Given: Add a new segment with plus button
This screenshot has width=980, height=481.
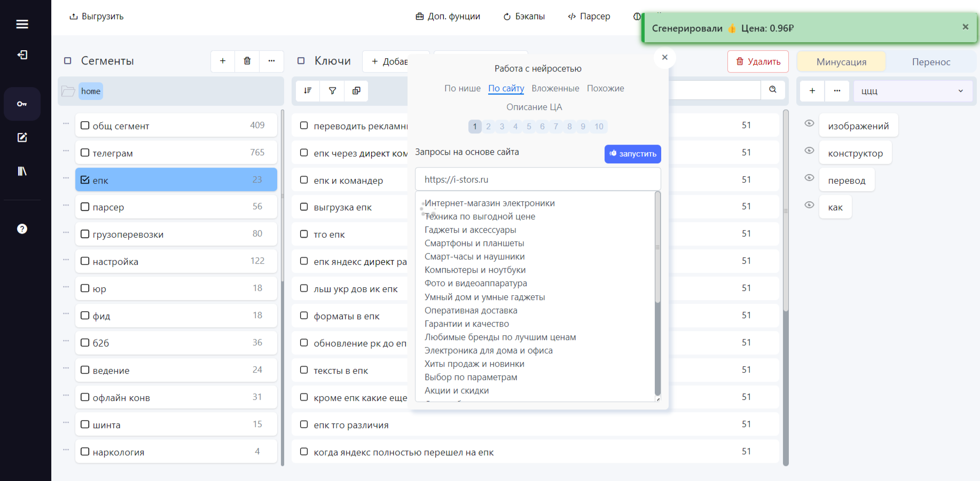Looking at the screenshot, I should (x=223, y=61).
